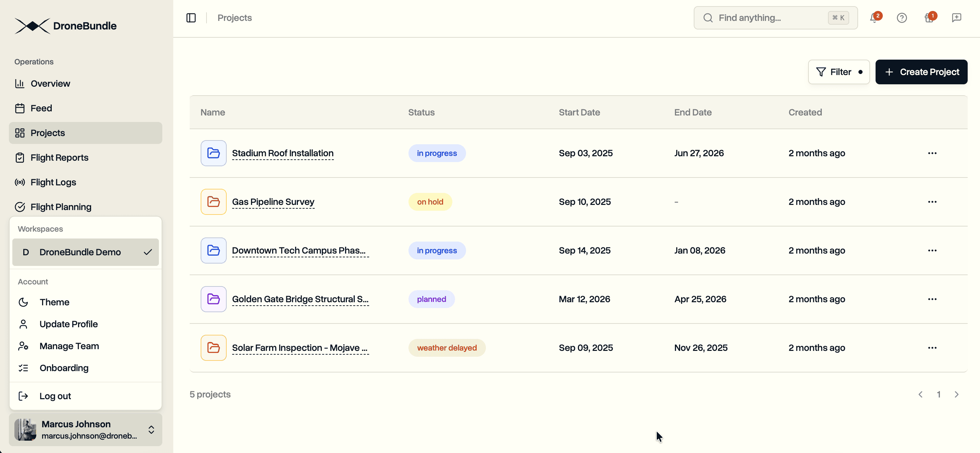Open the row actions menu for Gas Pipeline Survey
Viewport: 980px width, 453px height.
[932, 202]
